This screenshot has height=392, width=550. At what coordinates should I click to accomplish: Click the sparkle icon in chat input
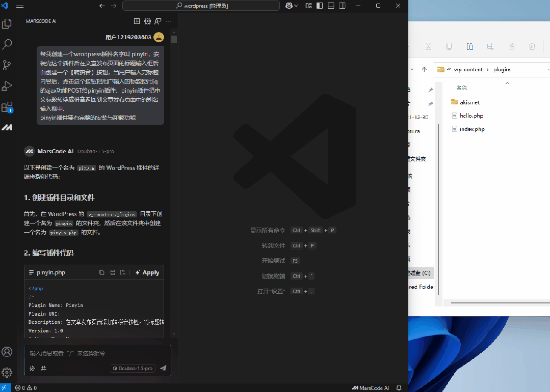pos(32,368)
